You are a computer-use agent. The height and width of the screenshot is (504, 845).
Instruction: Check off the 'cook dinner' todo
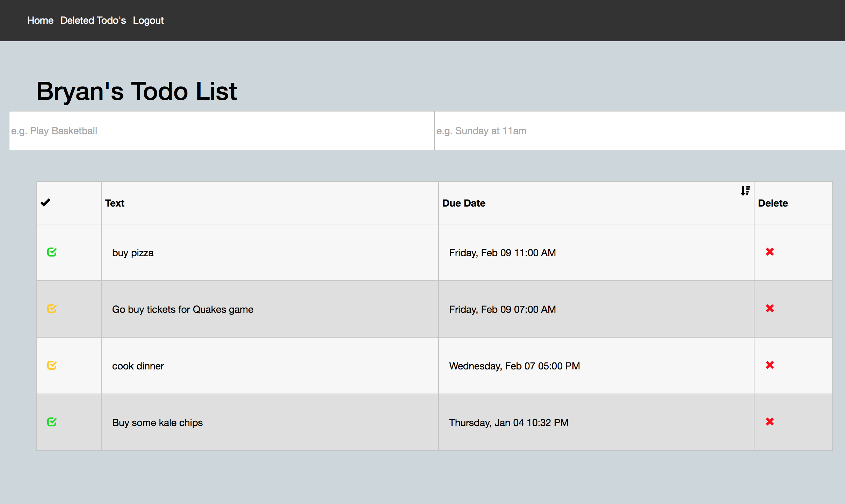coord(52,365)
